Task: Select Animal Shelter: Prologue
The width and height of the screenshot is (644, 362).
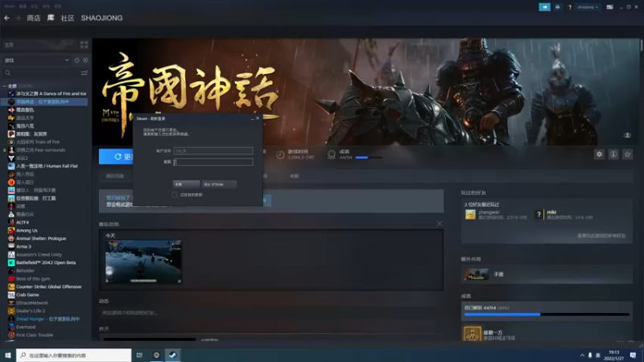Action: coord(41,238)
